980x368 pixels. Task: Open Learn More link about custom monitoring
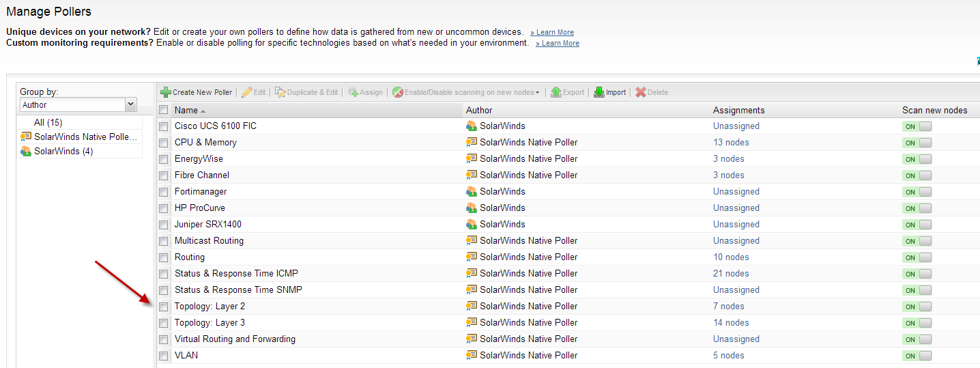coord(558,43)
